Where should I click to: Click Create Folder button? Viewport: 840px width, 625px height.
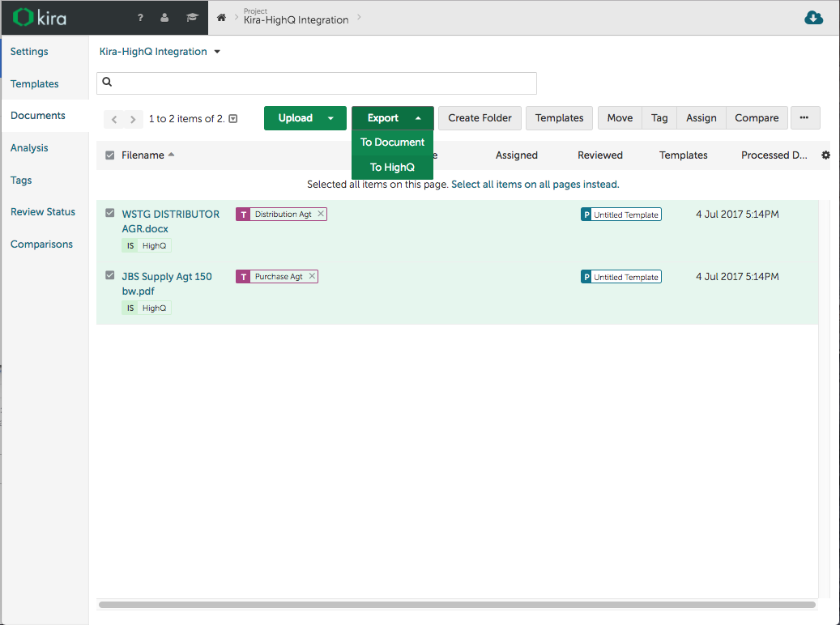480,118
